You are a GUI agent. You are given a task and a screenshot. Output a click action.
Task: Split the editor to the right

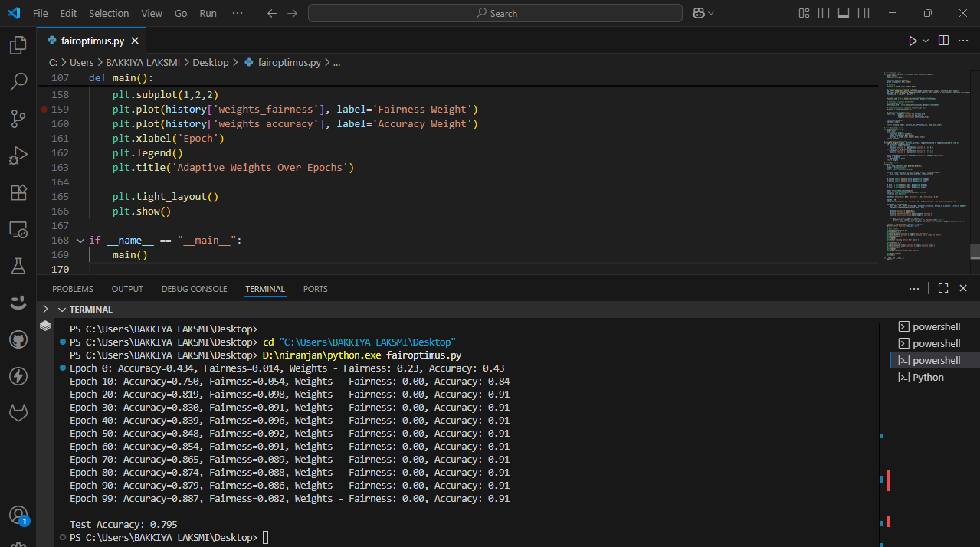pos(943,41)
